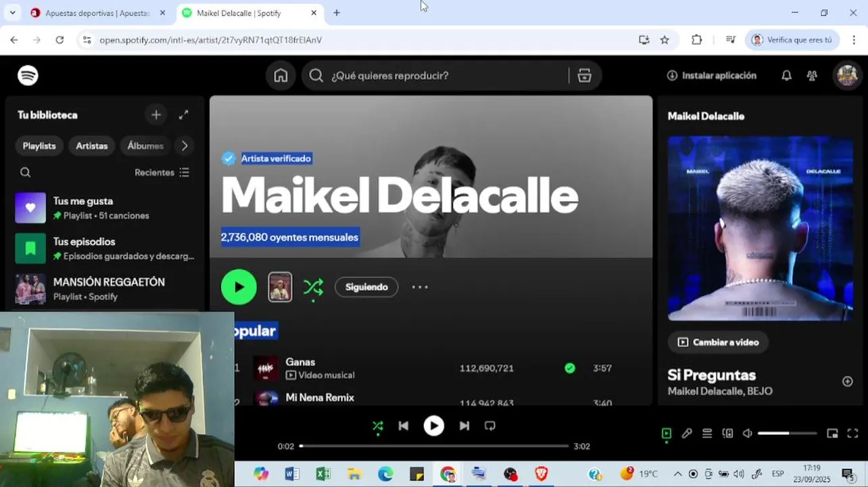
Task: Open the Maikel Delacalle, BEJO artists link
Action: [720, 391]
